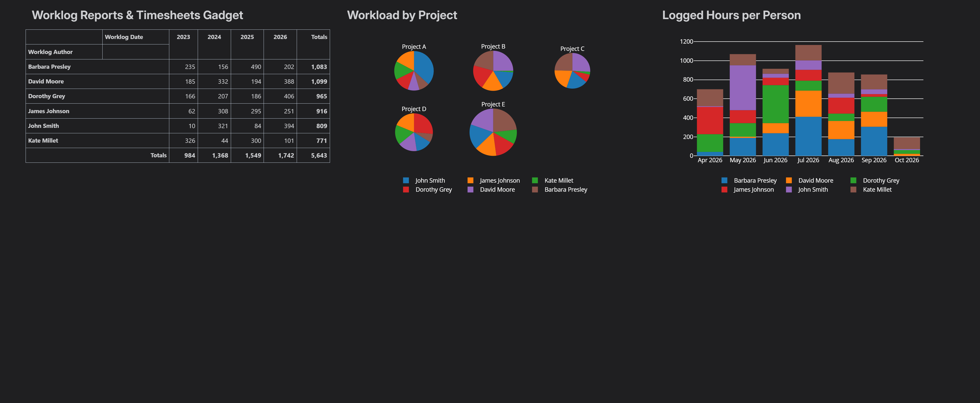Select the Kate Millet table row name
The height and width of the screenshot is (403, 980).
pos(43,141)
